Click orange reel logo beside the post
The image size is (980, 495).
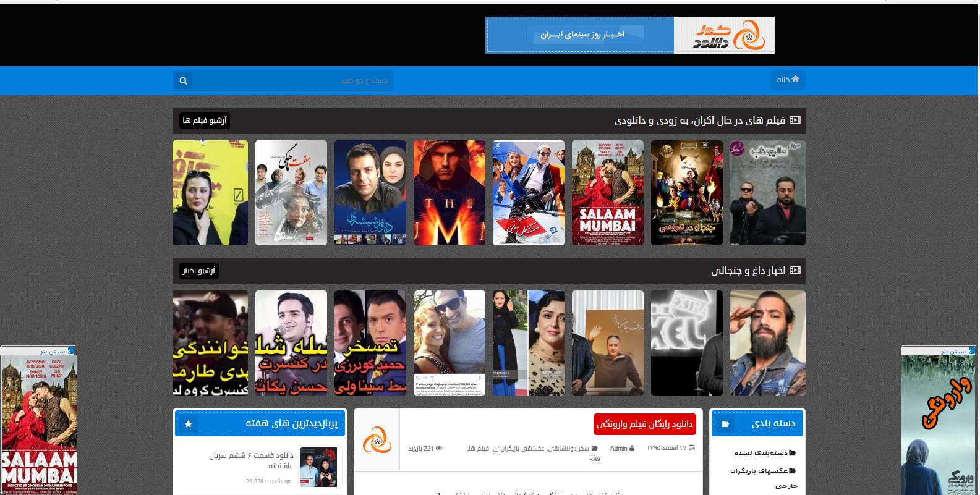click(x=377, y=439)
